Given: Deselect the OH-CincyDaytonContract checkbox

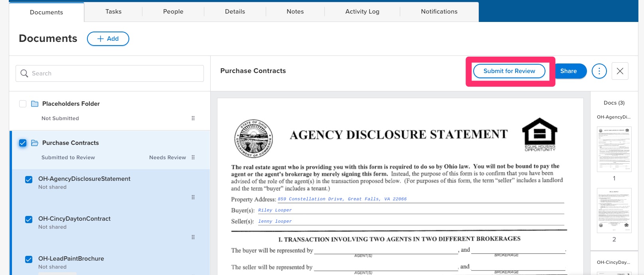Looking at the screenshot, I should tap(29, 220).
